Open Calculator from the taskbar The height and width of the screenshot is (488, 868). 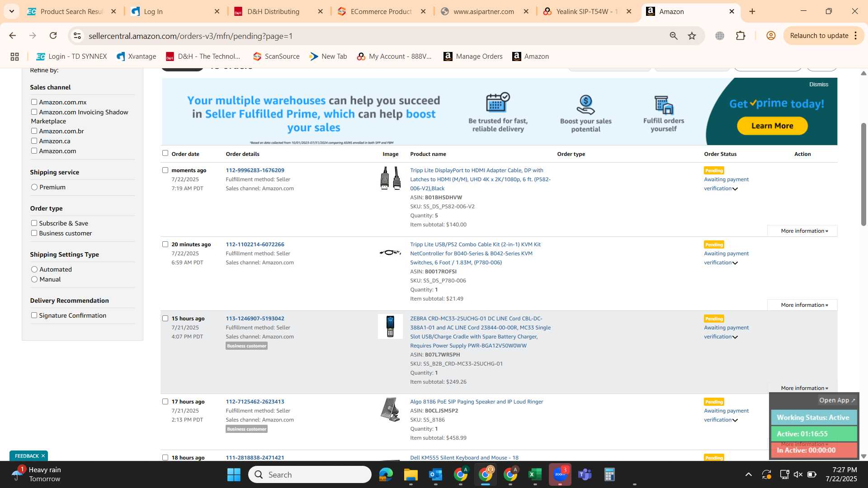(x=609, y=474)
